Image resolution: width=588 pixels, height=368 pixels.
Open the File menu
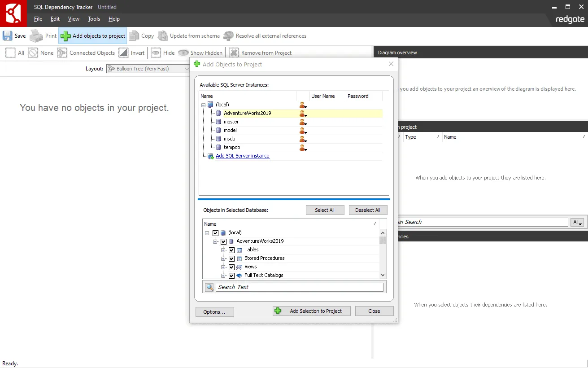coord(38,19)
